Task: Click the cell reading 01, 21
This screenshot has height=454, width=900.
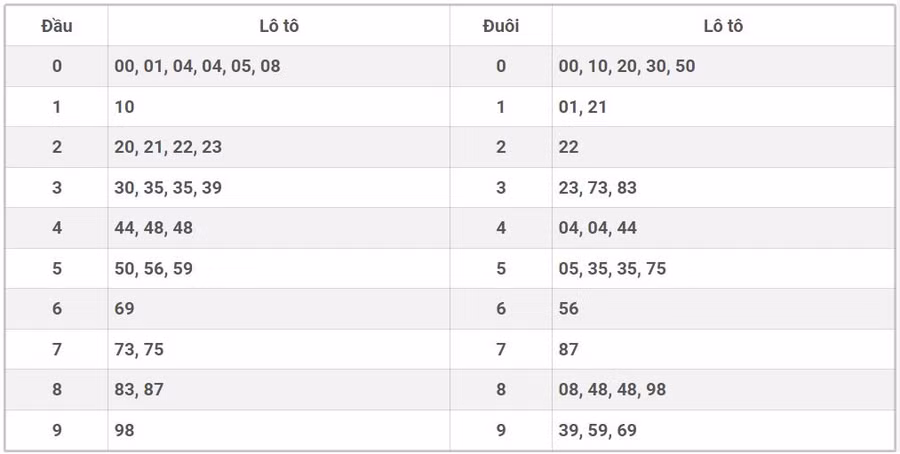Action: coord(583,107)
